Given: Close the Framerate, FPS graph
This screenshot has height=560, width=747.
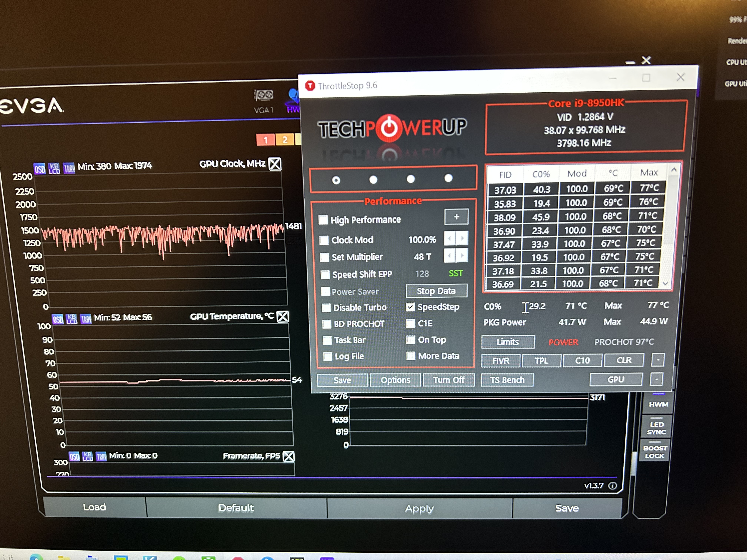Looking at the screenshot, I should tap(289, 456).
